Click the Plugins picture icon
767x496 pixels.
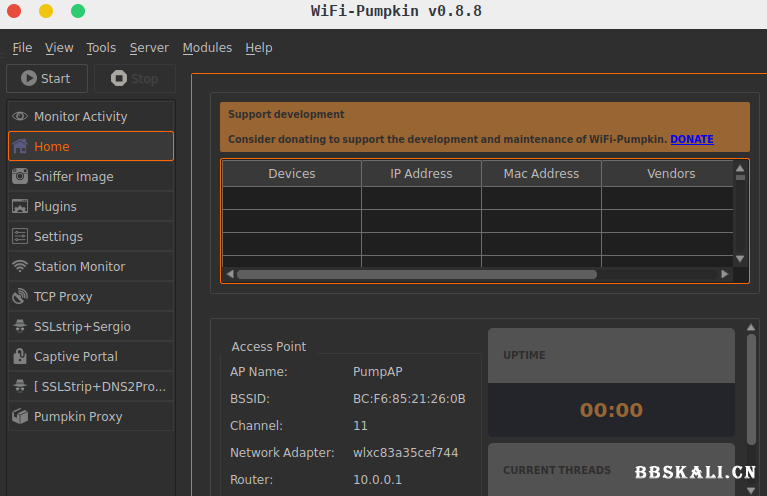click(x=20, y=207)
